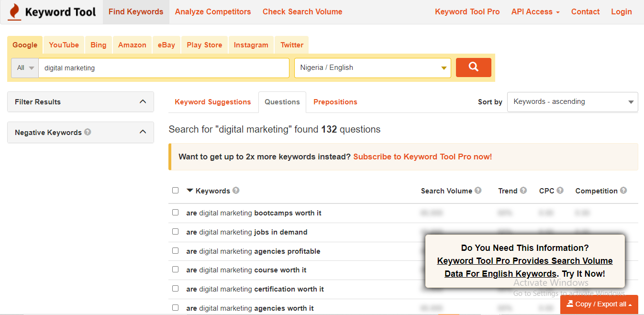Select the Questions tab
644x315 pixels.
coord(282,102)
